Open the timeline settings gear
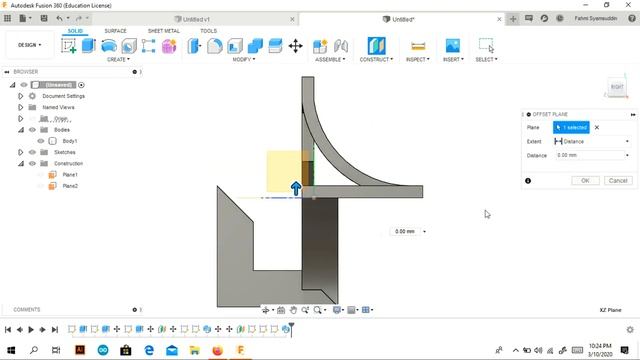640x360 pixels. [x=630, y=329]
